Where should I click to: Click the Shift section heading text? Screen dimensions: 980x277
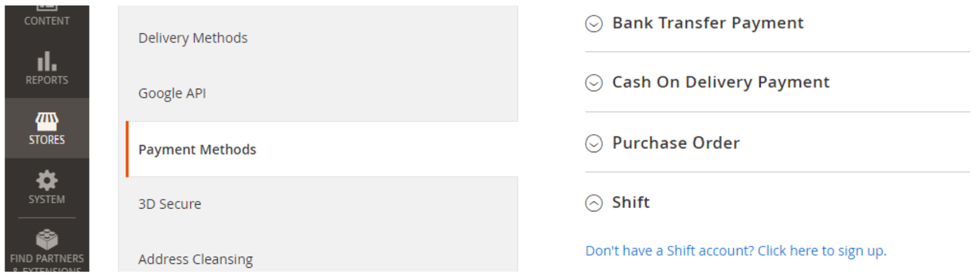(631, 203)
